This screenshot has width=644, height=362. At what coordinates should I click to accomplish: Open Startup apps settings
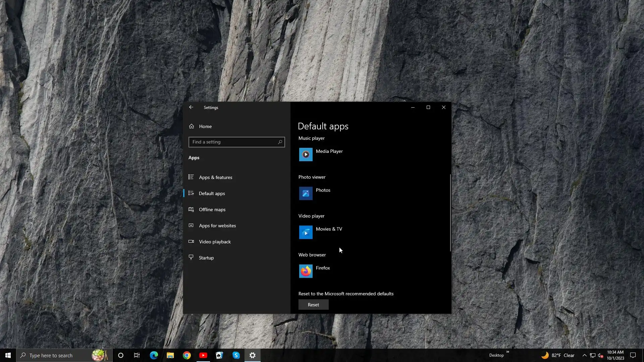[x=206, y=258]
